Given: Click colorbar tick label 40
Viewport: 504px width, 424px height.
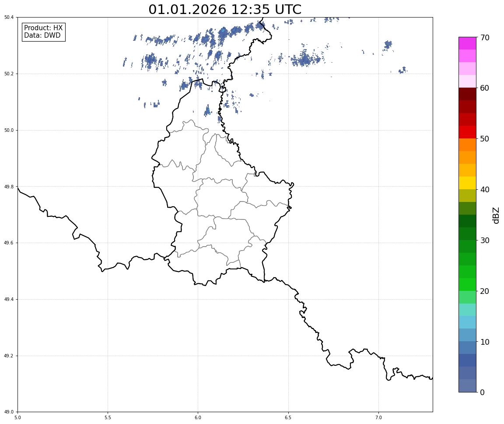Looking at the screenshot, I should (485, 190).
